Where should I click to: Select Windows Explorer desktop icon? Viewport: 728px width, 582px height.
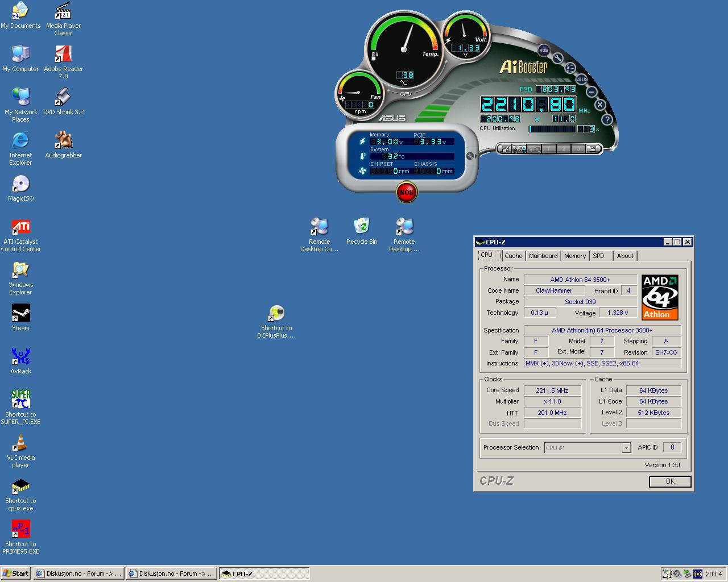coord(20,278)
